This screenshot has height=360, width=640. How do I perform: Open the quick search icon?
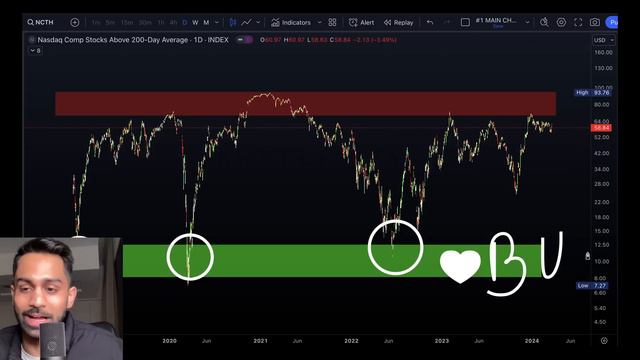544,22
